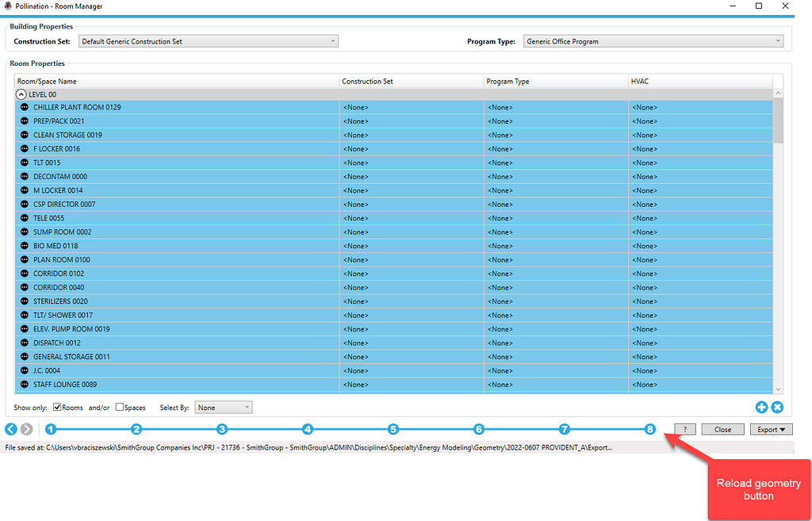Image resolution: width=812 pixels, height=521 pixels.
Task: Click the forward navigation arrow icon
Action: coord(26,429)
